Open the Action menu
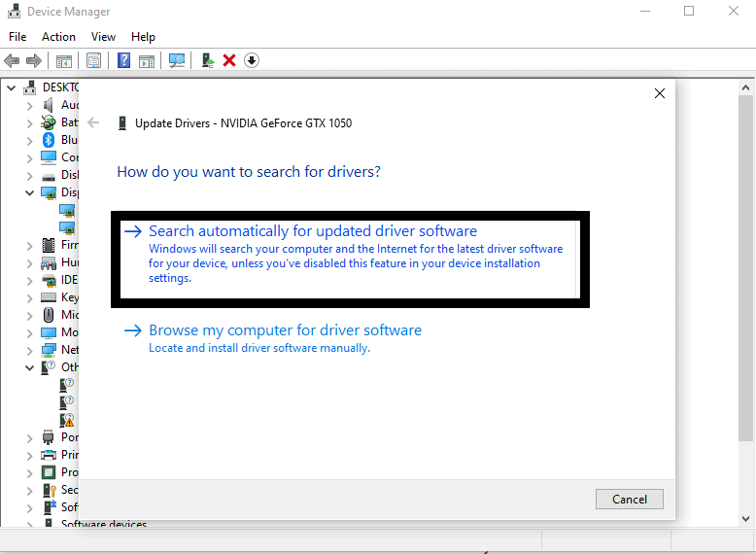The image size is (756, 554). click(x=58, y=37)
